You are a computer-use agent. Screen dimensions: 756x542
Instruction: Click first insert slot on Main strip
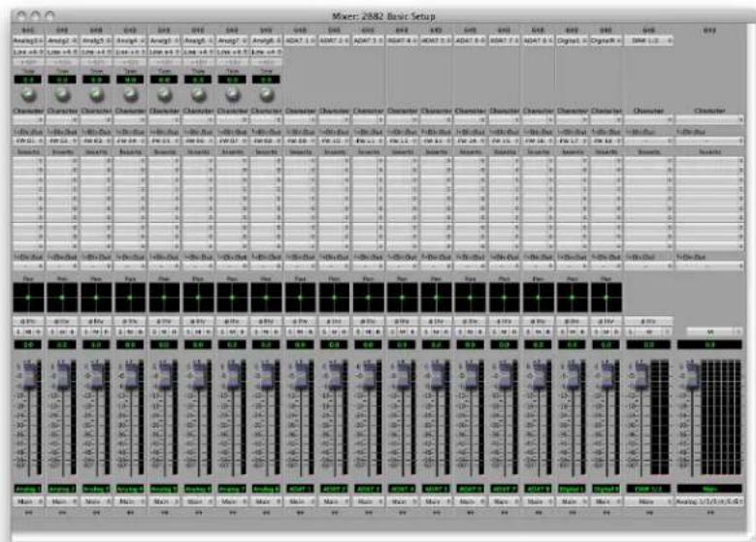click(x=709, y=161)
